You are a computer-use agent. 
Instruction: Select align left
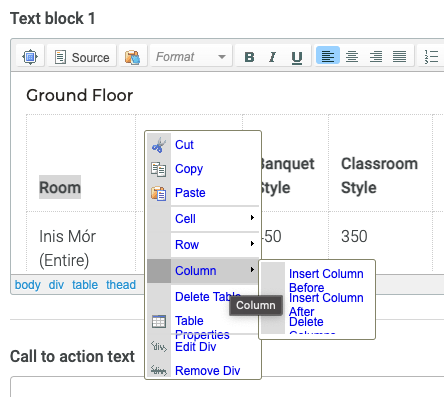coord(328,56)
